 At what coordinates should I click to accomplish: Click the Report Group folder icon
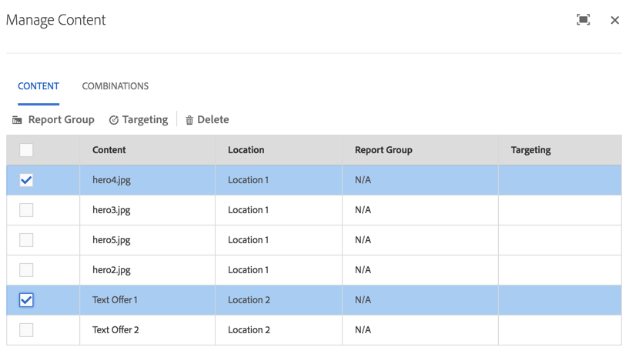point(17,120)
